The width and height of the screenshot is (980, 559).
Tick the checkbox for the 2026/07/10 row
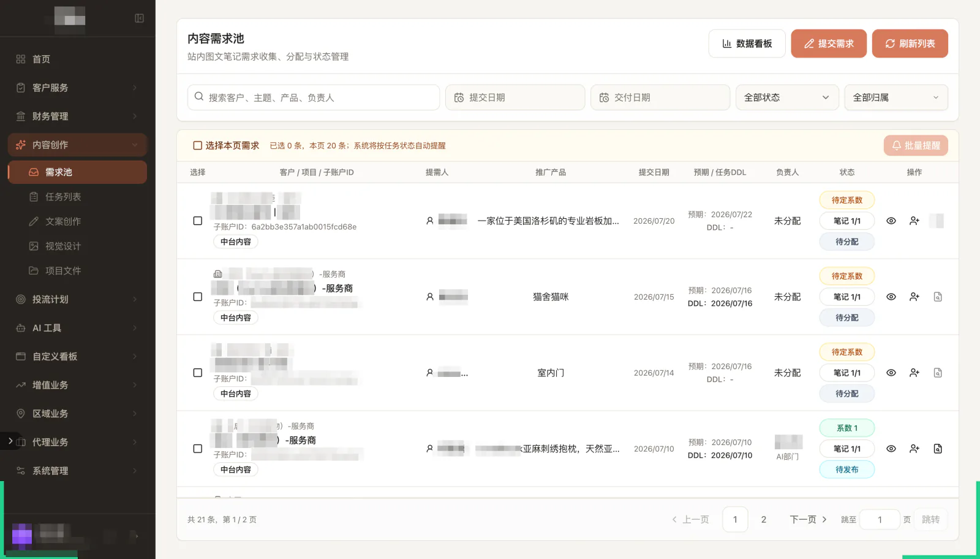pyautogui.click(x=198, y=449)
